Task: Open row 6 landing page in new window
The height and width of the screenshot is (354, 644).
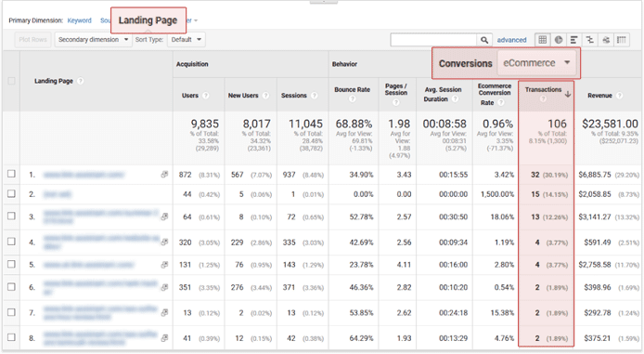Action: [x=164, y=287]
